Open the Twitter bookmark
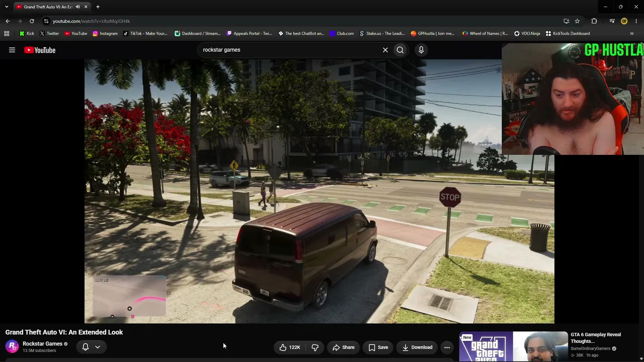 49,34
